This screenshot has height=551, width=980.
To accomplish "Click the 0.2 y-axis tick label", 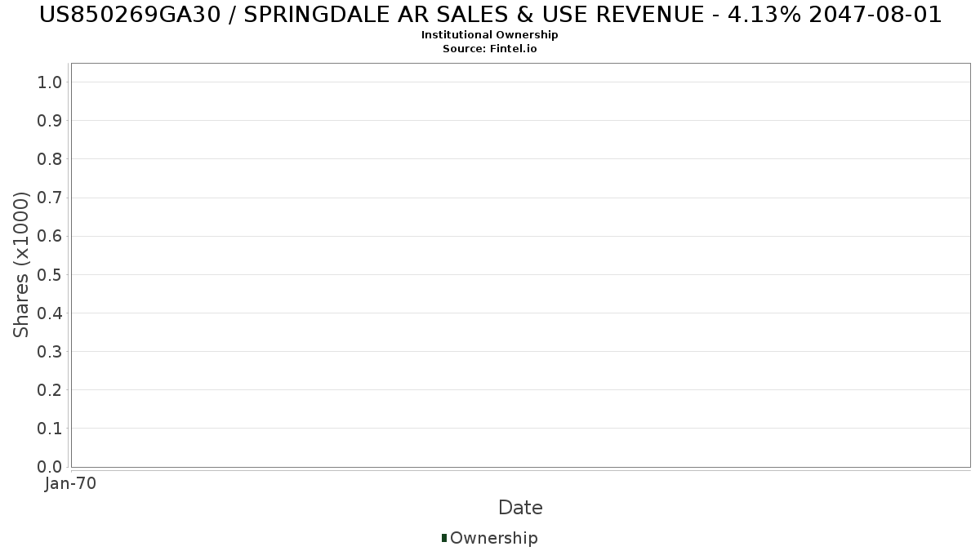I will click(x=50, y=390).
